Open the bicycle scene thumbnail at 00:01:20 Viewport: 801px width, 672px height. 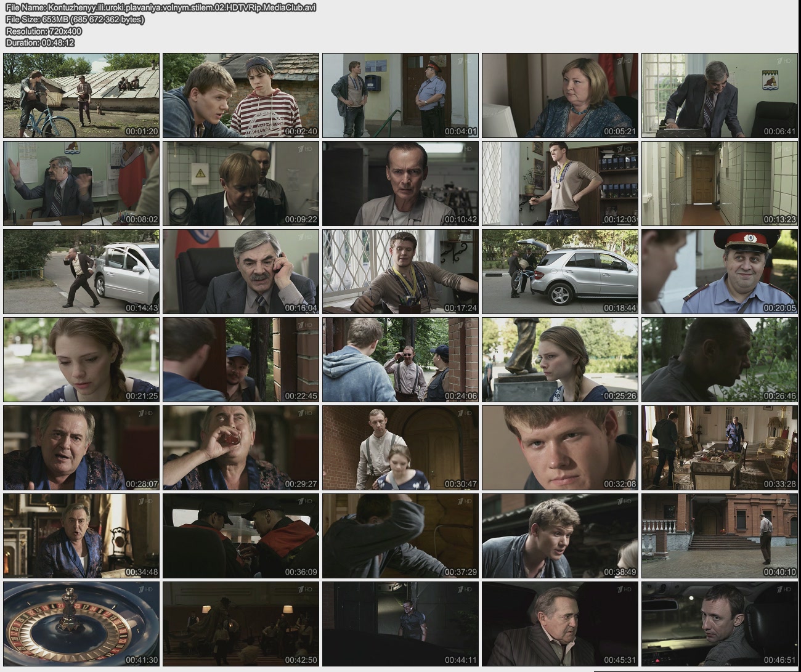click(81, 95)
